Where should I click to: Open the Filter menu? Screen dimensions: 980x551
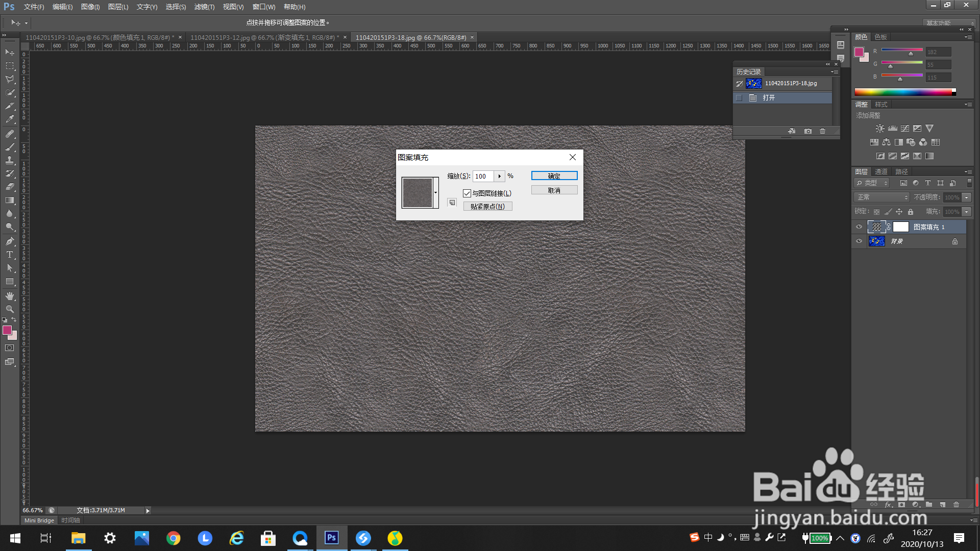(x=204, y=7)
